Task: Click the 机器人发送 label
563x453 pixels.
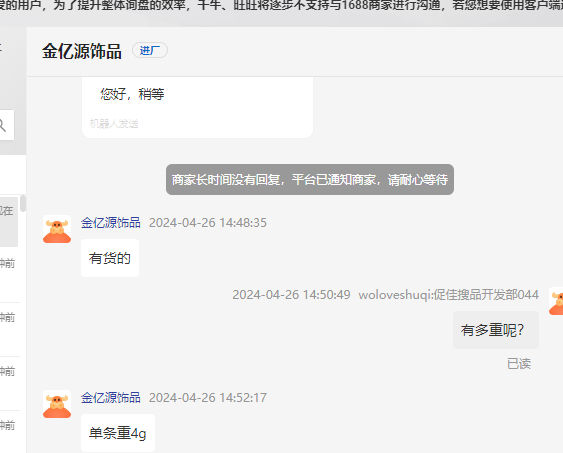Action: [x=114, y=124]
